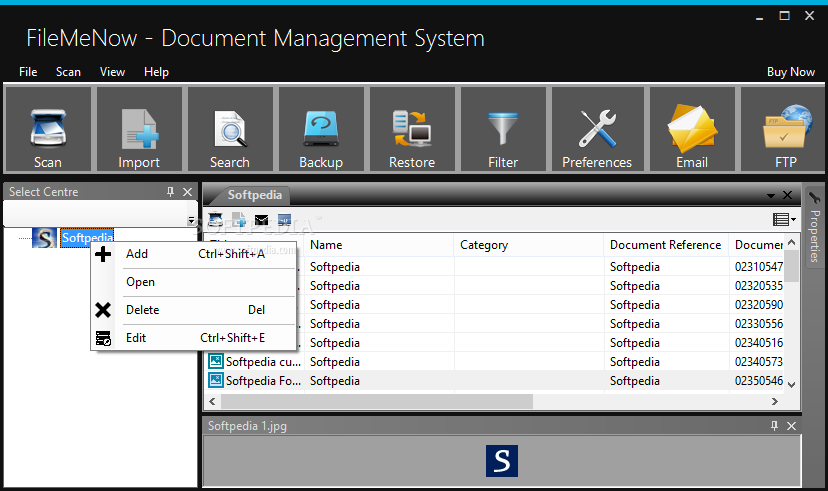Click the Email envelope toolbar icon

tap(692, 129)
